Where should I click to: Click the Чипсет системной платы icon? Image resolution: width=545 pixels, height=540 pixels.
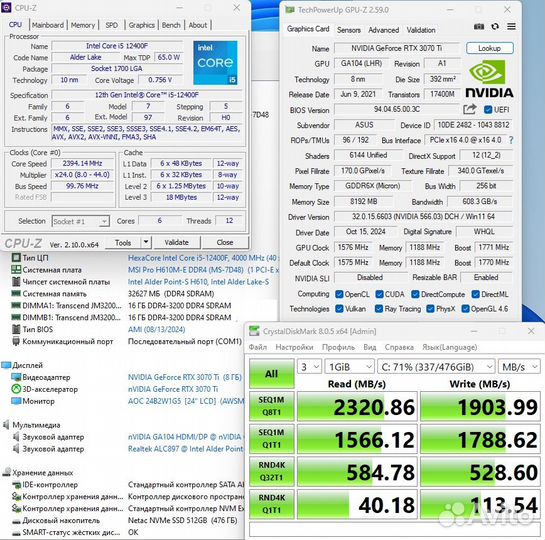16,281
